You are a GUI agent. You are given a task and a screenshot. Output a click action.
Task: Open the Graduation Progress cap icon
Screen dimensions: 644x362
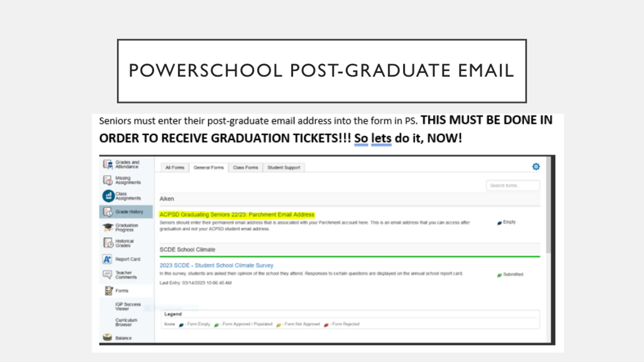point(108,227)
